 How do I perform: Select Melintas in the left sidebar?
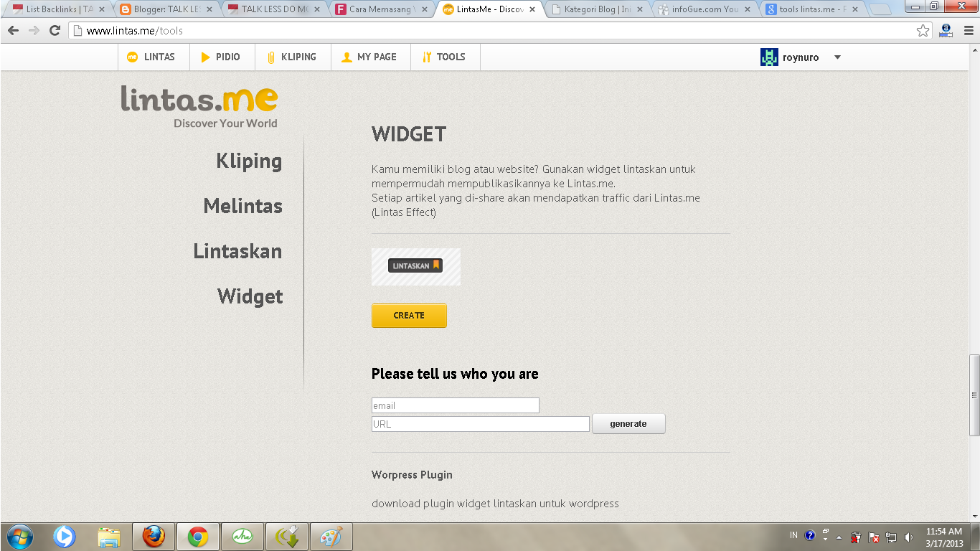[243, 207]
